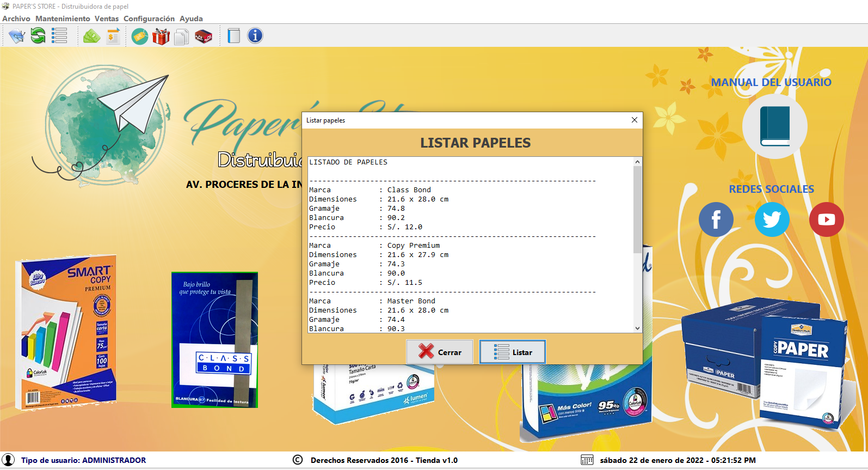Click the blue bullet list toolbar icon
Image resolution: width=868 pixels, height=470 pixels.
(x=59, y=36)
